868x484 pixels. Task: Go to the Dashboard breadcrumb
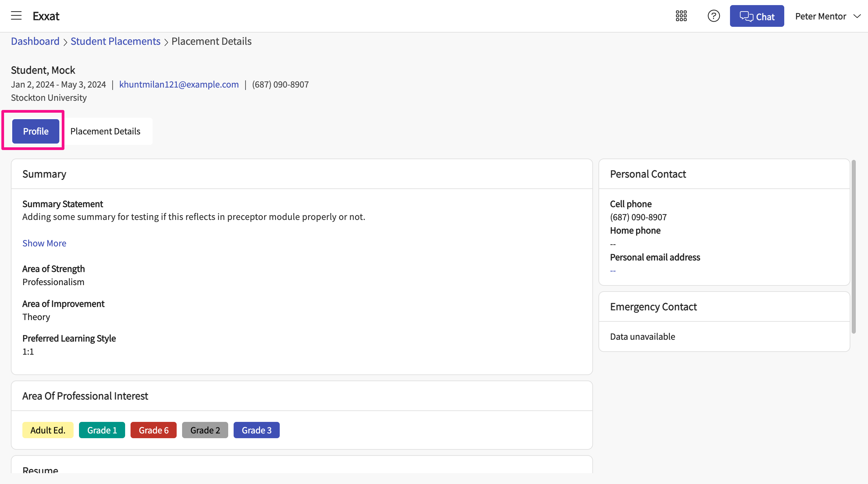coord(35,41)
